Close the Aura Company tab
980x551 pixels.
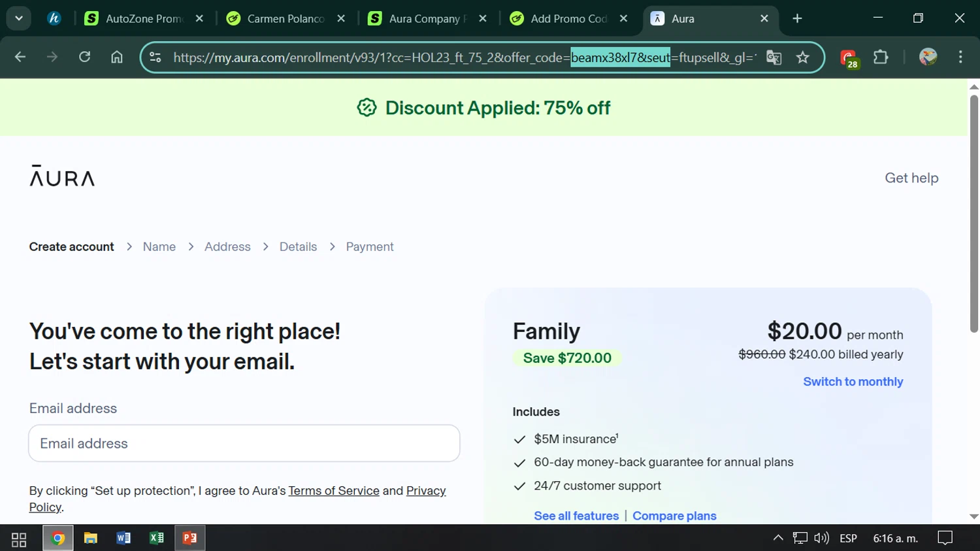483,18
